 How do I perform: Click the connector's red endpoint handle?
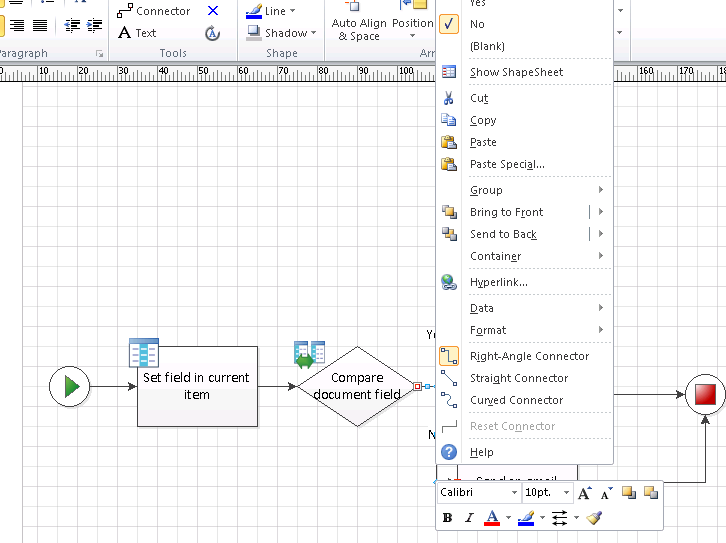point(417,386)
